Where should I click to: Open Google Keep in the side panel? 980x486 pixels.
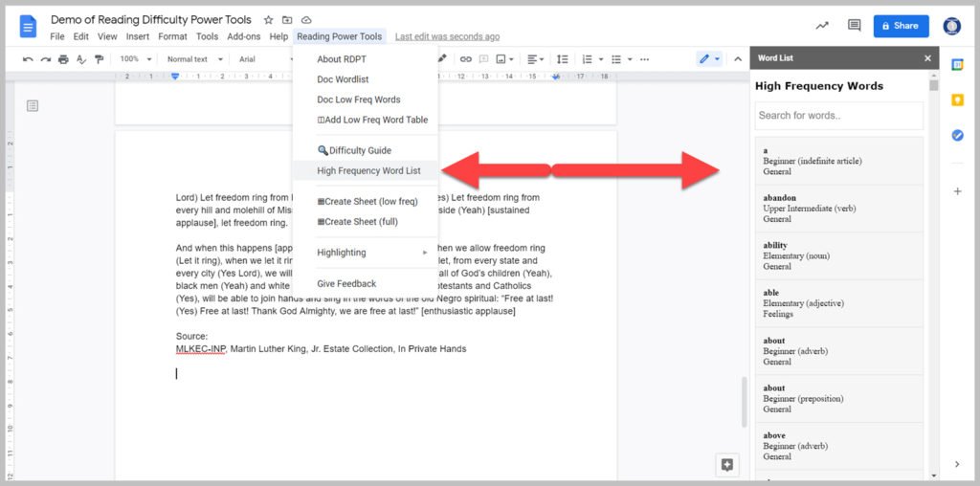coord(957,99)
